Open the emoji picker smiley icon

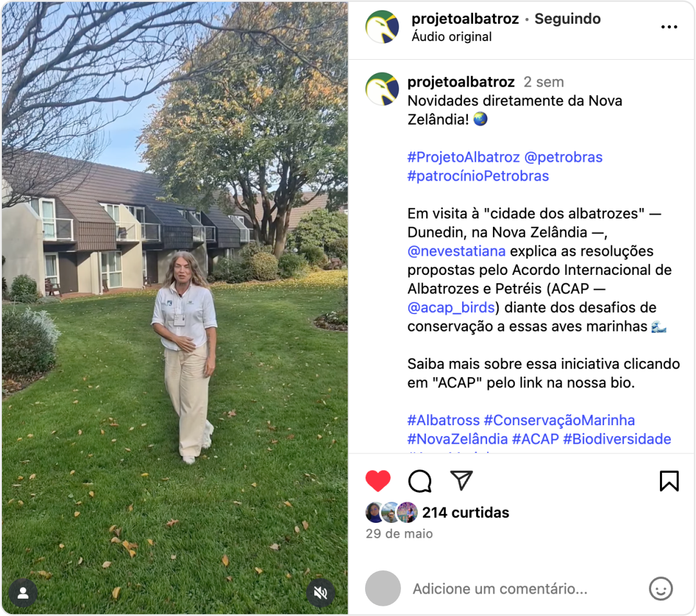[661, 588]
